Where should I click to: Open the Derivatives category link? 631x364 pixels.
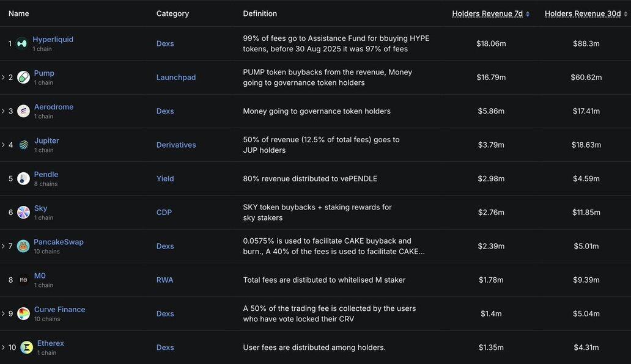pyautogui.click(x=176, y=145)
